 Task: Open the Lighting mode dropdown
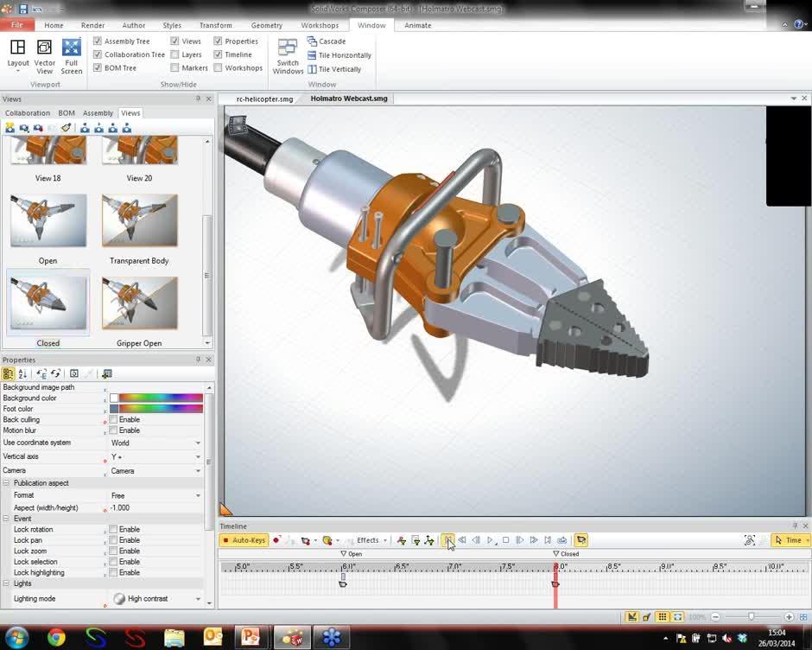click(197, 598)
